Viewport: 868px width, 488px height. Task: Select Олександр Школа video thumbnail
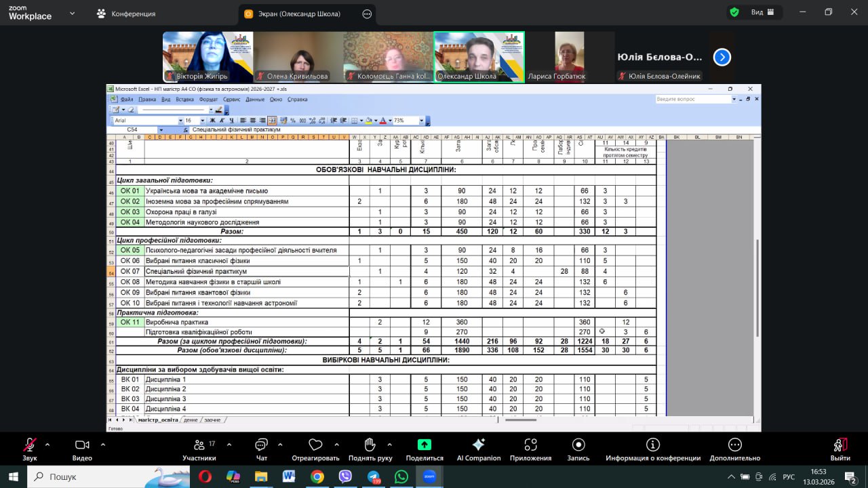479,57
